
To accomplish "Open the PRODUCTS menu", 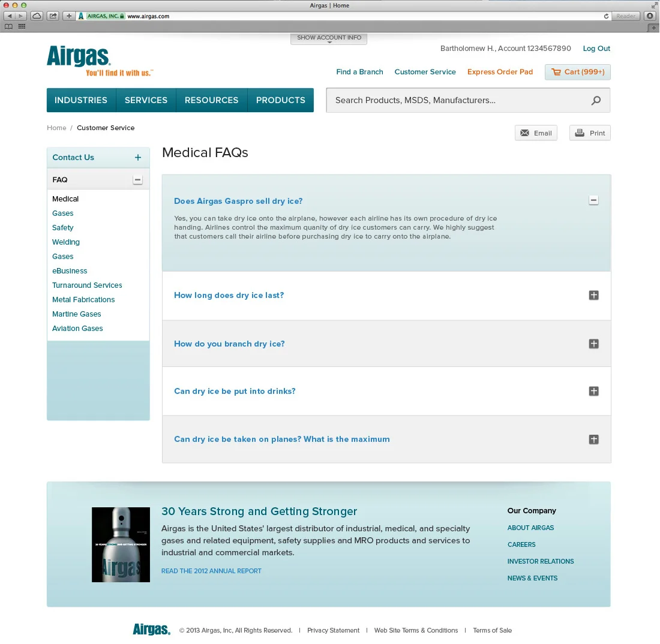I will click(x=281, y=100).
